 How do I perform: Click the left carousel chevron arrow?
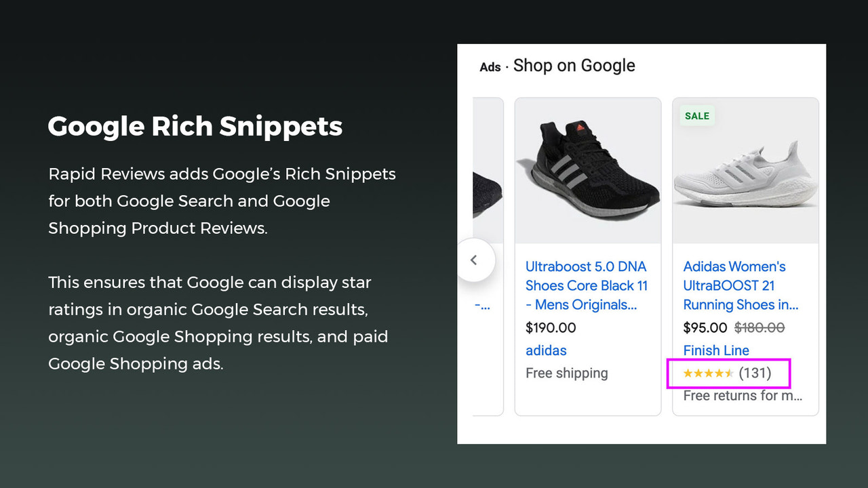click(475, 260)
